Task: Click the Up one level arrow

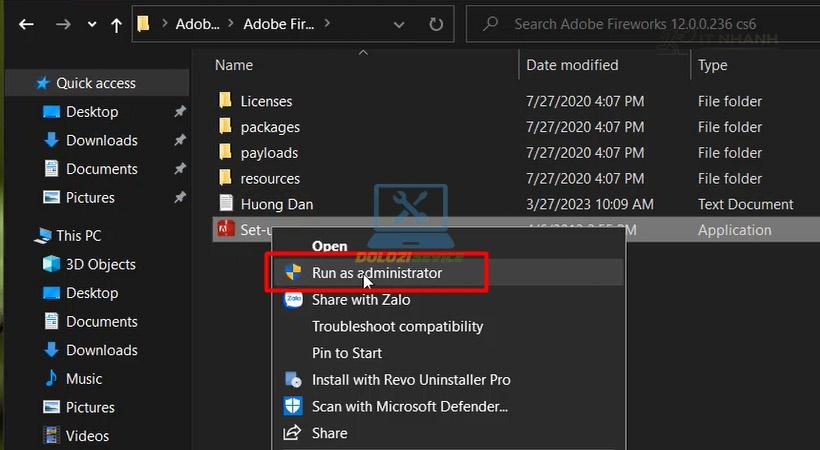Action: (117, 23)
